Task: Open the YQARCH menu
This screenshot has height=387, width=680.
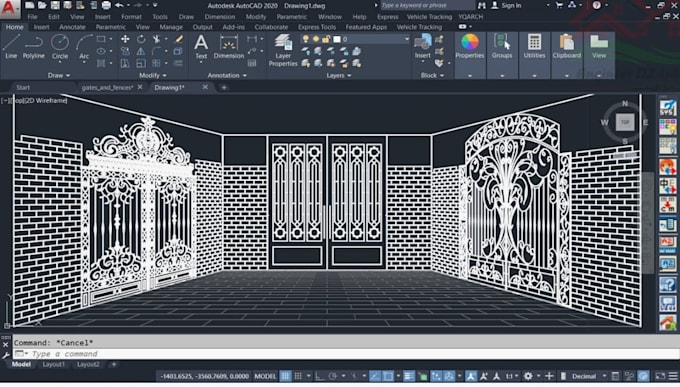Action: [471, 16]
